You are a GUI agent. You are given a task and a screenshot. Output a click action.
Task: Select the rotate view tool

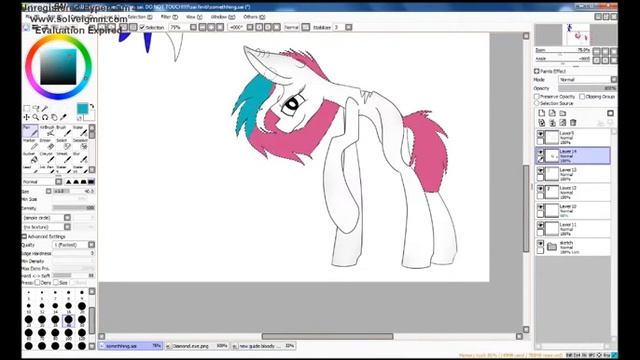tap(45, 117)
